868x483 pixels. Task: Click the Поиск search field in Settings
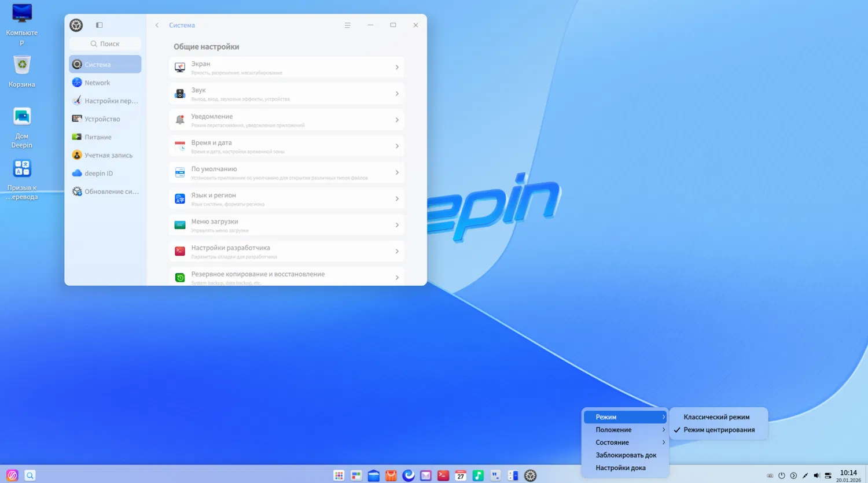[105, 44]
